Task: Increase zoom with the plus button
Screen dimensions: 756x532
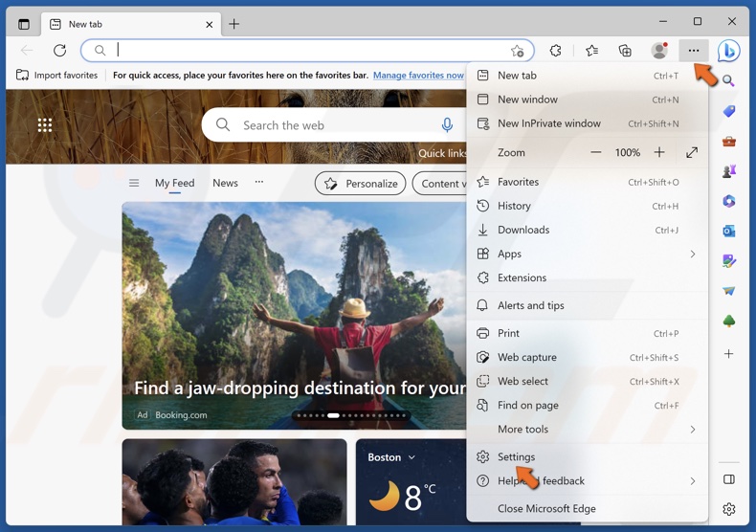Action: pos(659,152)
